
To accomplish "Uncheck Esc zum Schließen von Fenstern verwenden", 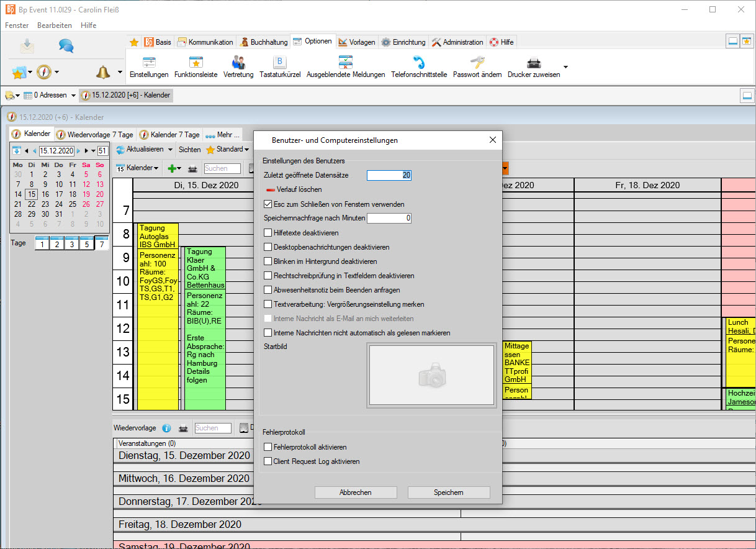I will click(x=268, y=204).
